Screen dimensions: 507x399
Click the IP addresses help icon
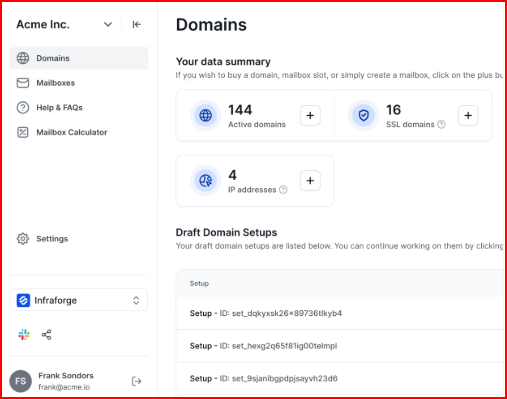283,189
